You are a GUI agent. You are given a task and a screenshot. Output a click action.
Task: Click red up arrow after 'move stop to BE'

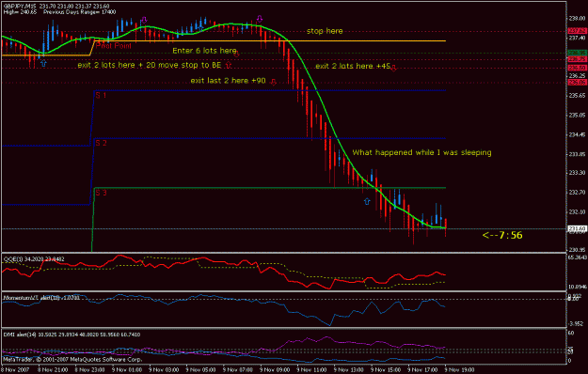(x=229, y=65)
